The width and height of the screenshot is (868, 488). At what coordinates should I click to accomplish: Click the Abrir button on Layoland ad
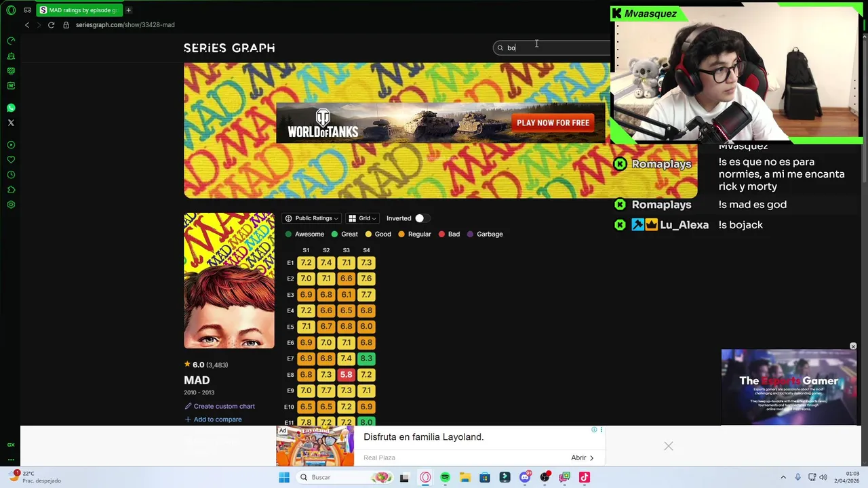click(x=583, y=457)
